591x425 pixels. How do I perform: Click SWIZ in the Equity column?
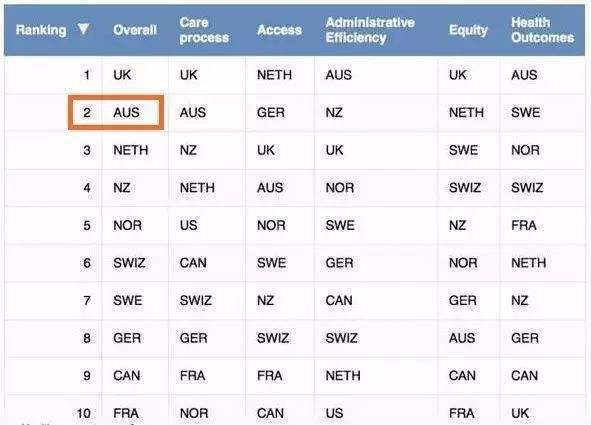465,188
